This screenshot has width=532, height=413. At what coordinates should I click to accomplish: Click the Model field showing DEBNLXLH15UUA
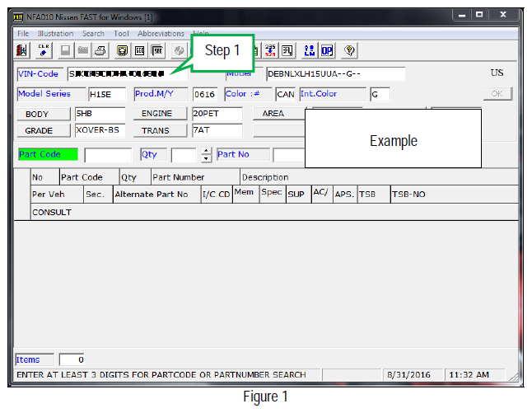(335, 74)
